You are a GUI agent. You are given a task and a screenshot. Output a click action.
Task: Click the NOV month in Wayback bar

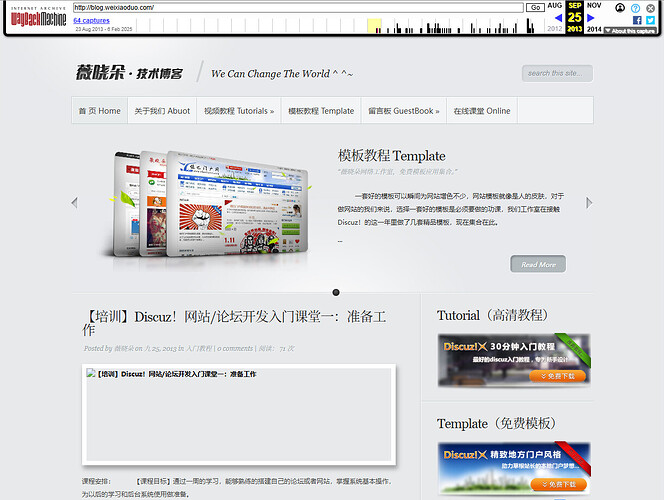(x=594, y=5)
